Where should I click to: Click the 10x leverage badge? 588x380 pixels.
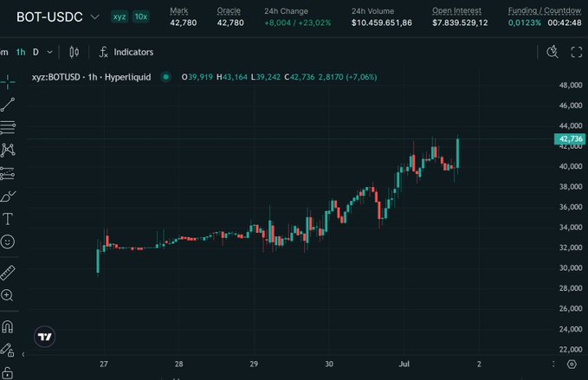[141, 16]
